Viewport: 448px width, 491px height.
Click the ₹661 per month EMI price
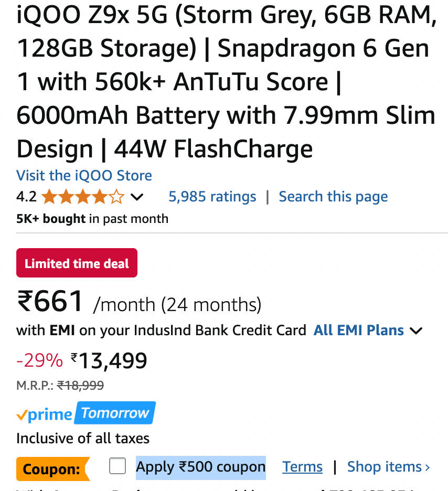click(50, 302)
